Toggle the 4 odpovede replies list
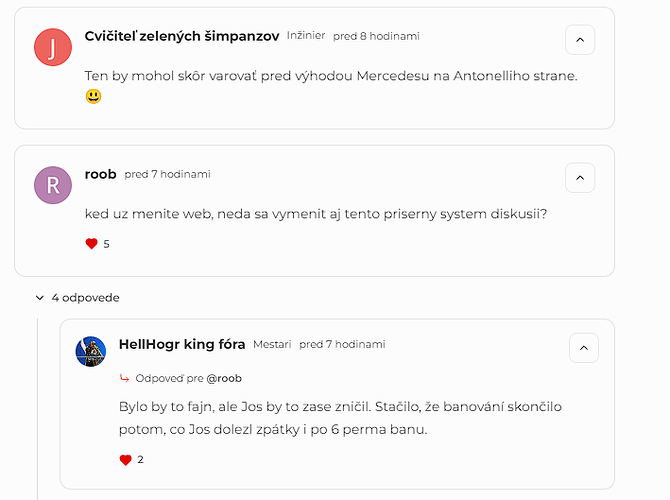 tap(77, 297)
